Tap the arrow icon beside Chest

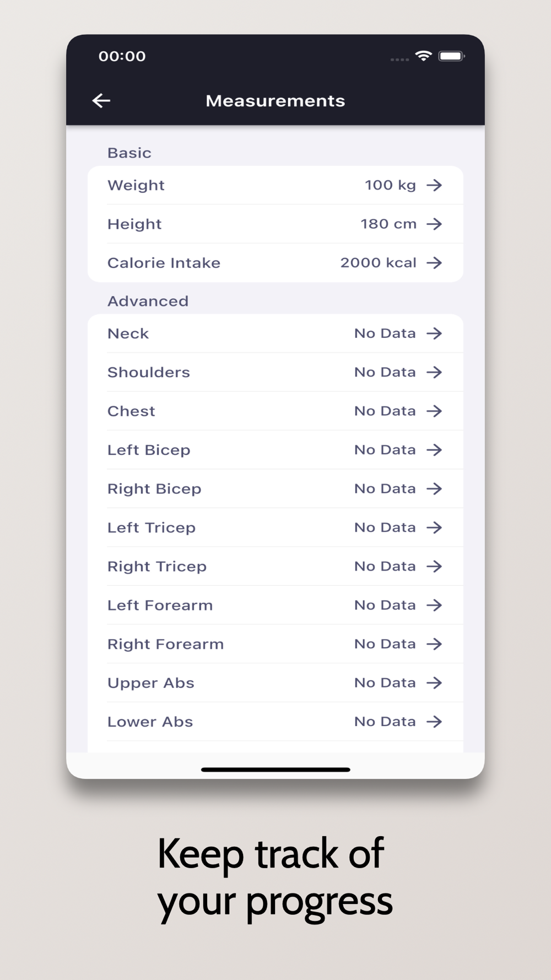tap(434, 411)
